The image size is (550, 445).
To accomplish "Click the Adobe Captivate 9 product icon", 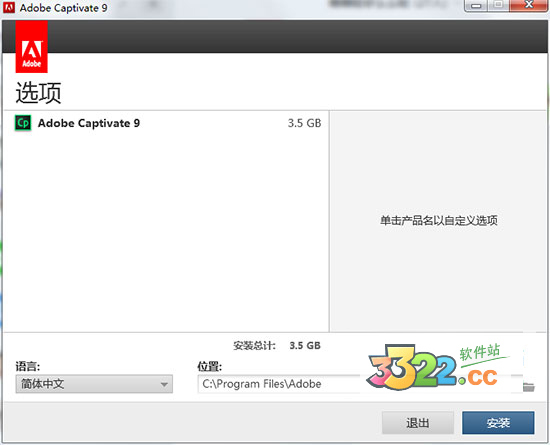I will pyautogui.click(x=23, y=123).
